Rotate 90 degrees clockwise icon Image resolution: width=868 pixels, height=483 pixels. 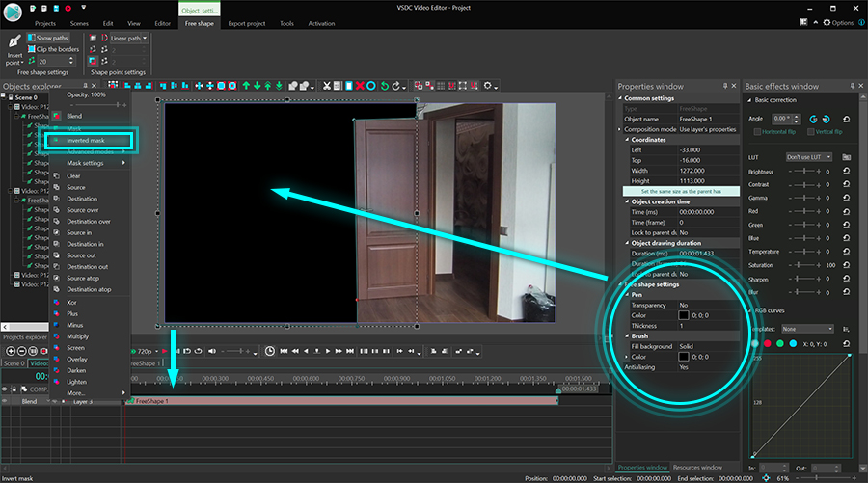[826, 119]
